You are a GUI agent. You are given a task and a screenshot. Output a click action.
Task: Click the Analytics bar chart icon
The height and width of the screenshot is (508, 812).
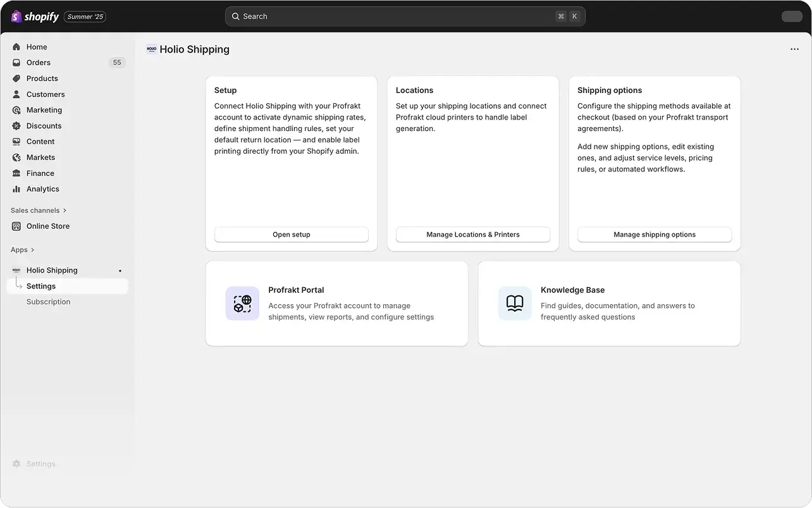tap(16, 189)
